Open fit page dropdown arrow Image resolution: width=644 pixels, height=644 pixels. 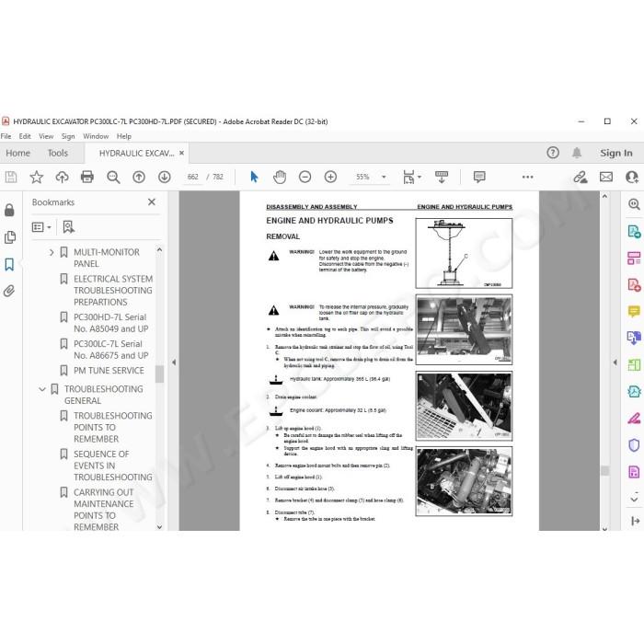tap(420, 177)
